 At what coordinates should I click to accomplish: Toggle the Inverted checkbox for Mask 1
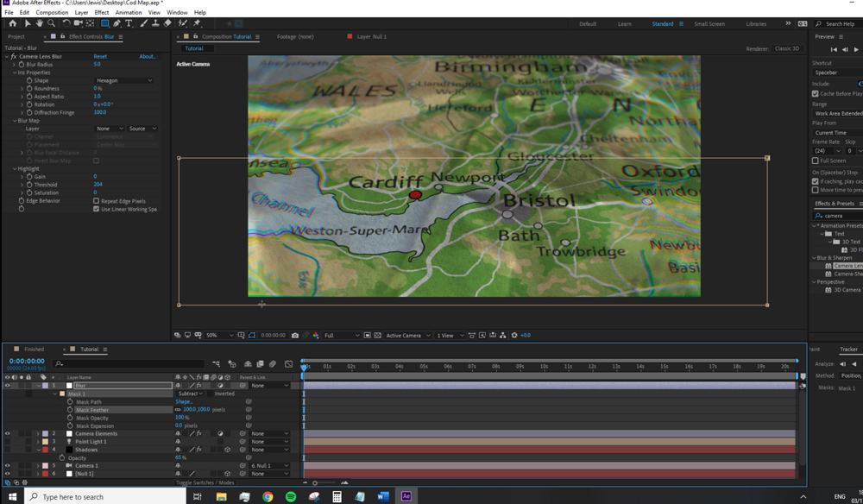211,394
